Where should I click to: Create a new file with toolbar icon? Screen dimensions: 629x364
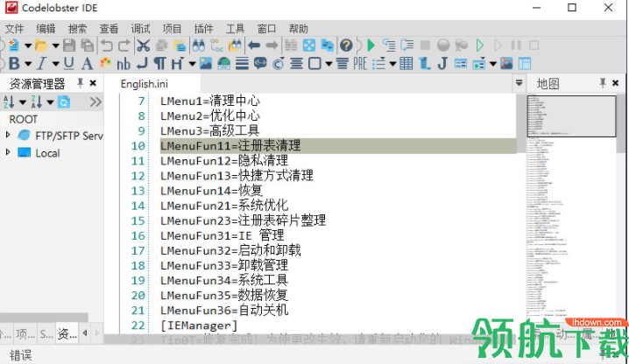(13, 45)
